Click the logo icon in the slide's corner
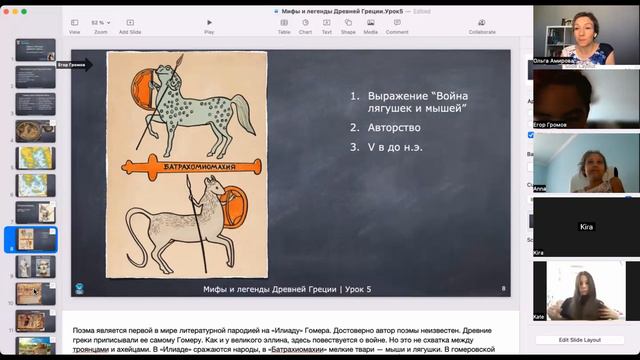Viewport: 640px width, 360px height. point(80,289)
